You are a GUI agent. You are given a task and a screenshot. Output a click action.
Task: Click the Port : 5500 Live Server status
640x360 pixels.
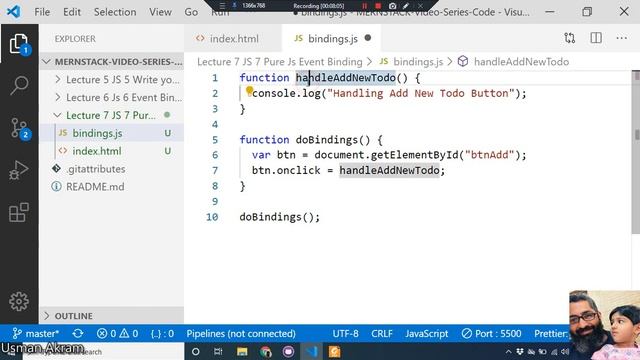pos(491,333)
